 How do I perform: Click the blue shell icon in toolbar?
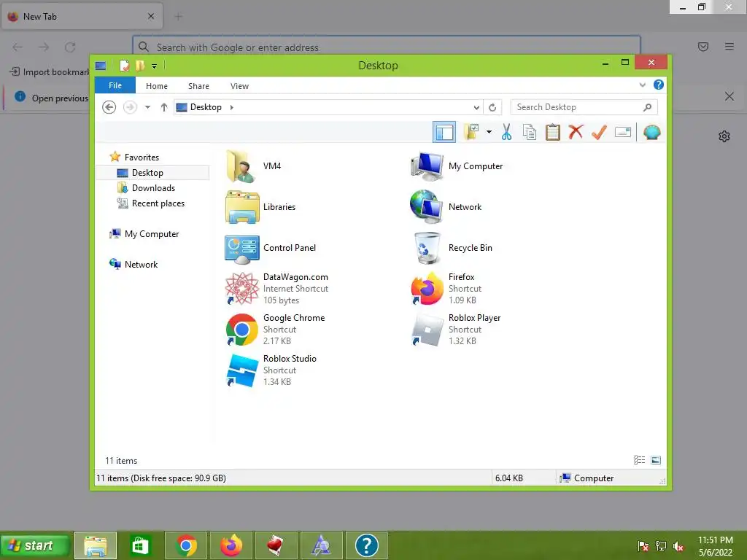coord(651,132)
